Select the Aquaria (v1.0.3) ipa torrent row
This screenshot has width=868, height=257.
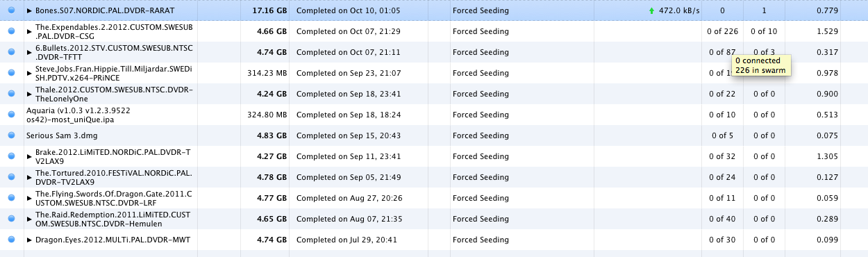[x=434, y=115]
